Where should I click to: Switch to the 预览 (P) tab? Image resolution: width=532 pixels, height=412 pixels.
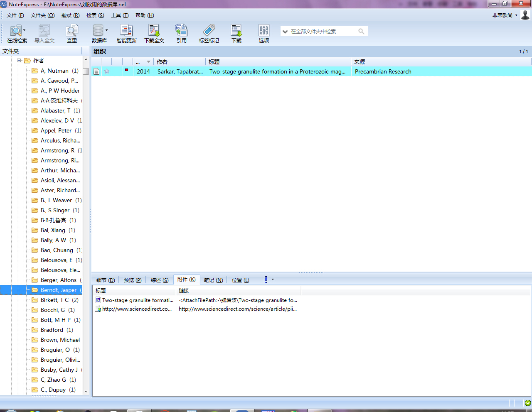tap(133, 280)
